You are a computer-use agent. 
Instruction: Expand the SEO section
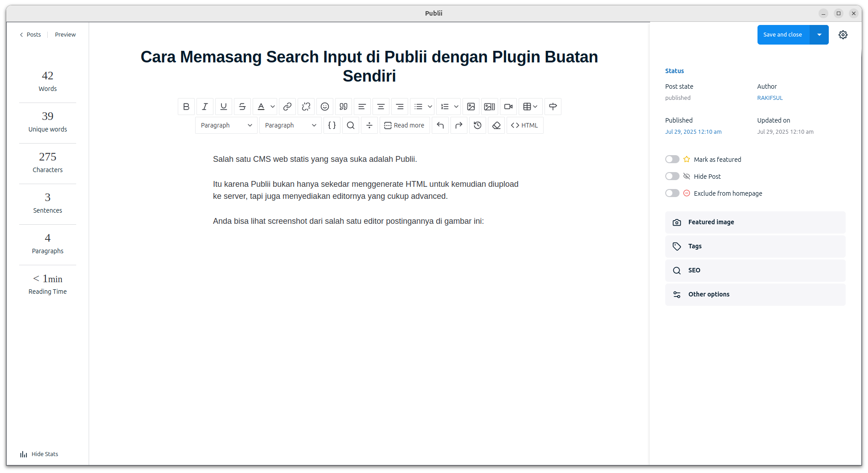point(755,271)
